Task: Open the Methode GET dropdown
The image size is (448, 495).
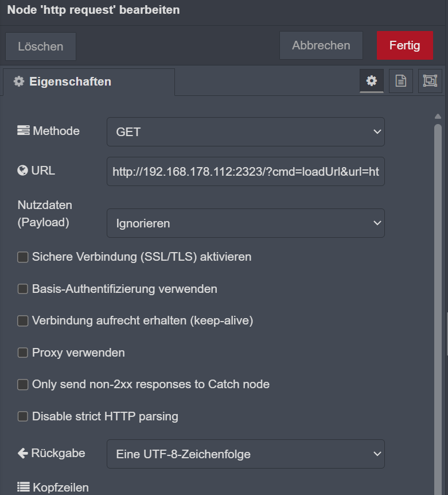Action: [246, 132]
